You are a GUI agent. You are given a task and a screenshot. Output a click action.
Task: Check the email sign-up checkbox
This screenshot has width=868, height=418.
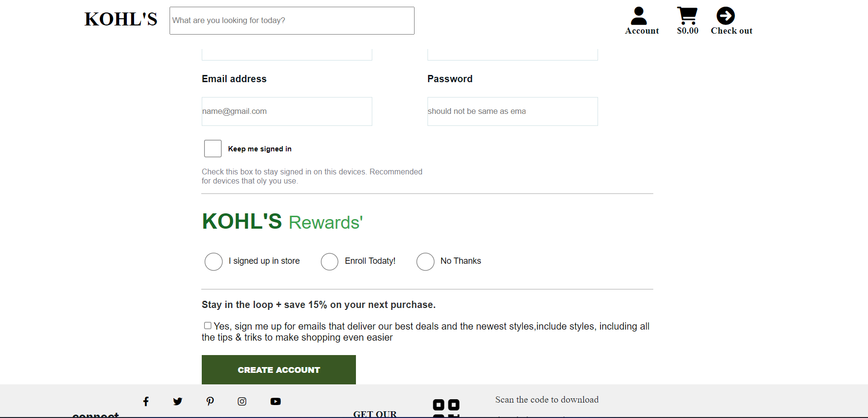click(x=208, y=325)
